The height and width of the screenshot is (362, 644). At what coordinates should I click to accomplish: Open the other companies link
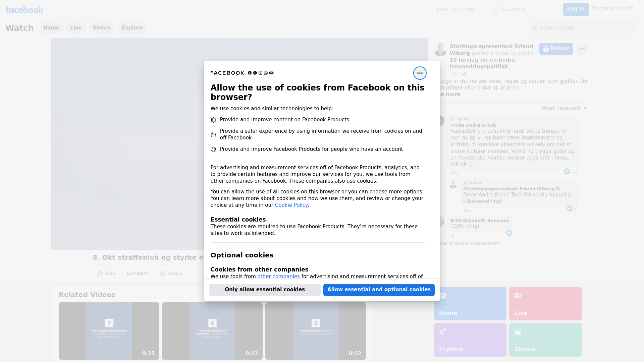[278, 277]
